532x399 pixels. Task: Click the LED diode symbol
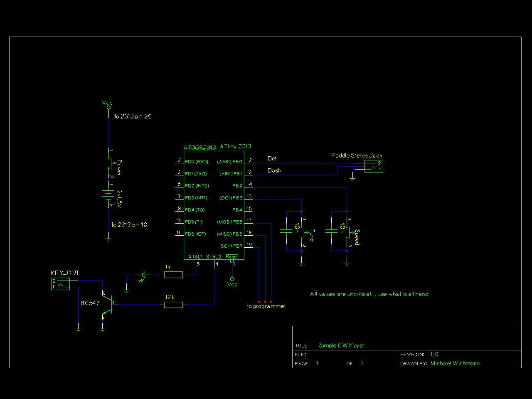(143, 274)
